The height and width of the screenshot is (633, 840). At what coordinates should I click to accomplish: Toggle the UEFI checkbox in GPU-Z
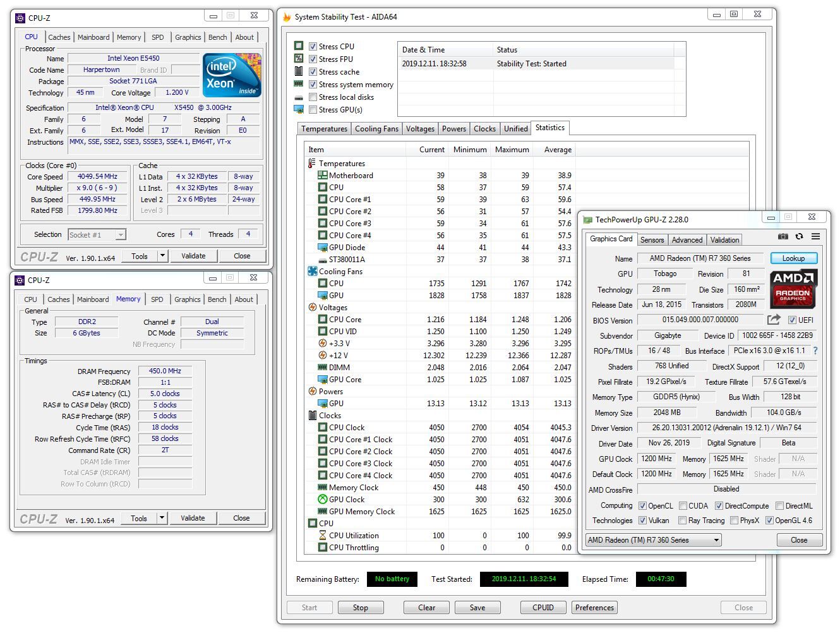click(x=791, y=320)
